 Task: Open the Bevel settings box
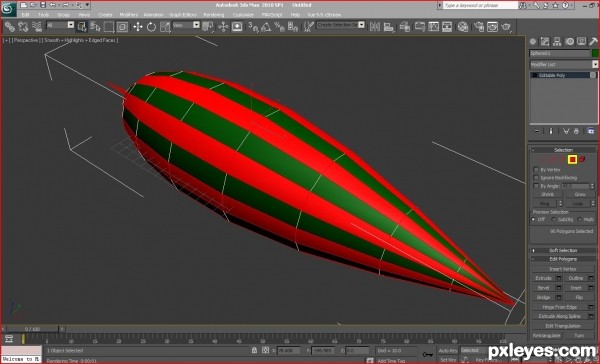(x=559, y=287)
